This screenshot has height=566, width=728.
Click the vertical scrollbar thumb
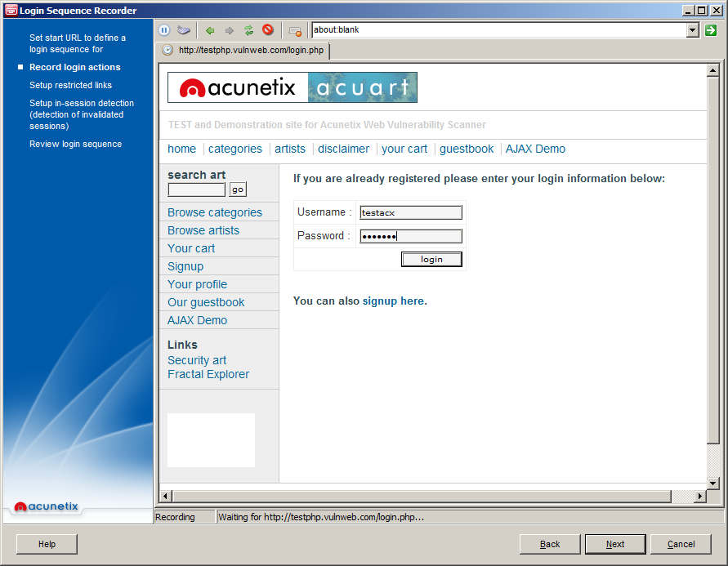712,260
